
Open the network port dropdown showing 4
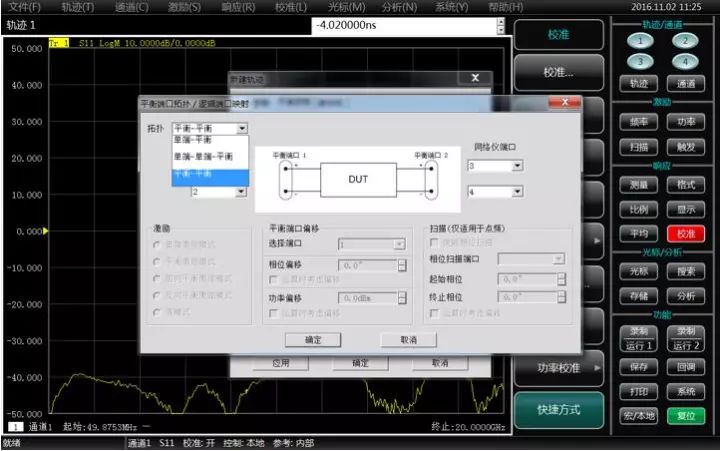(x=518, y=192)
